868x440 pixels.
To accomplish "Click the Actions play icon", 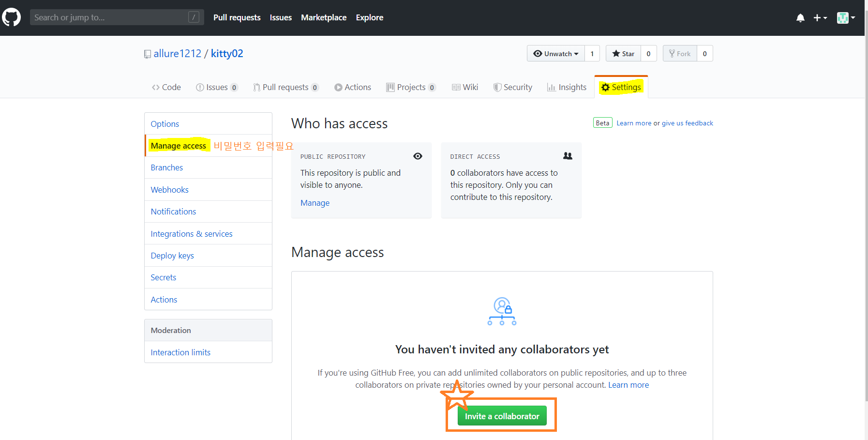I will 338,88.
